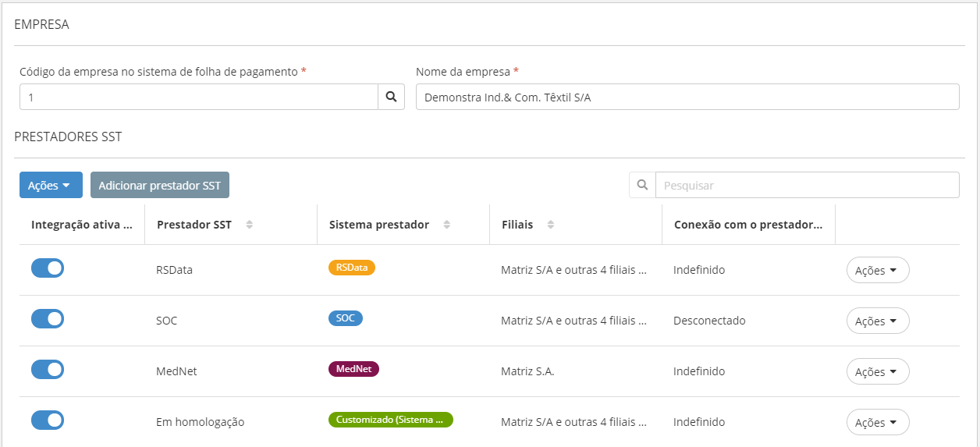Screen dimensions: 980x447
Task: Open the blue Ações dropdown above table
Action: [51, 185]
